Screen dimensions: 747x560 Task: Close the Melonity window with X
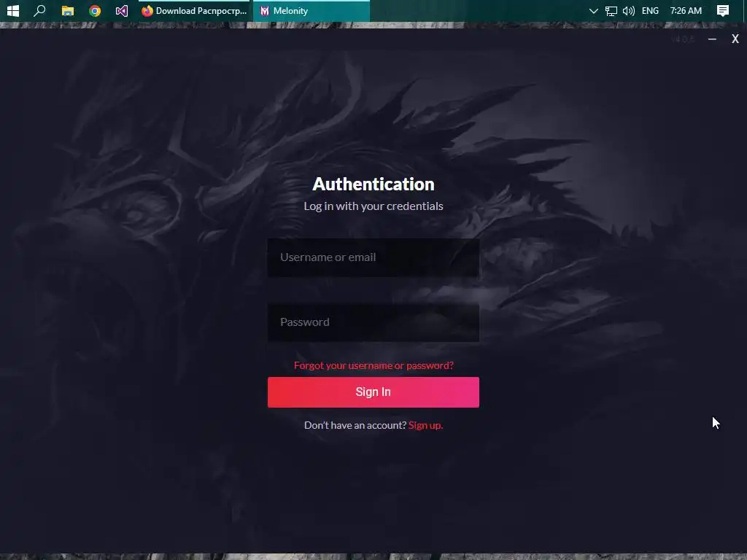click(x=735, y=39)
